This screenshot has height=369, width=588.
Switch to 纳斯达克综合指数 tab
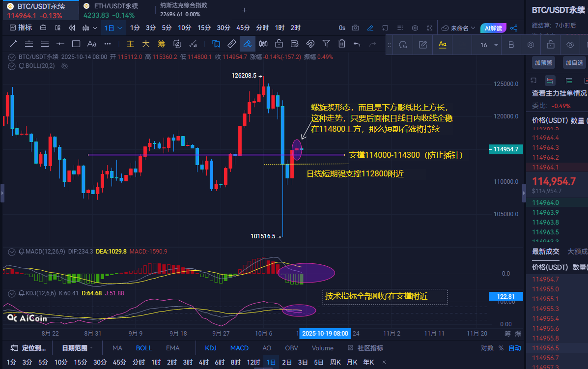184,10
